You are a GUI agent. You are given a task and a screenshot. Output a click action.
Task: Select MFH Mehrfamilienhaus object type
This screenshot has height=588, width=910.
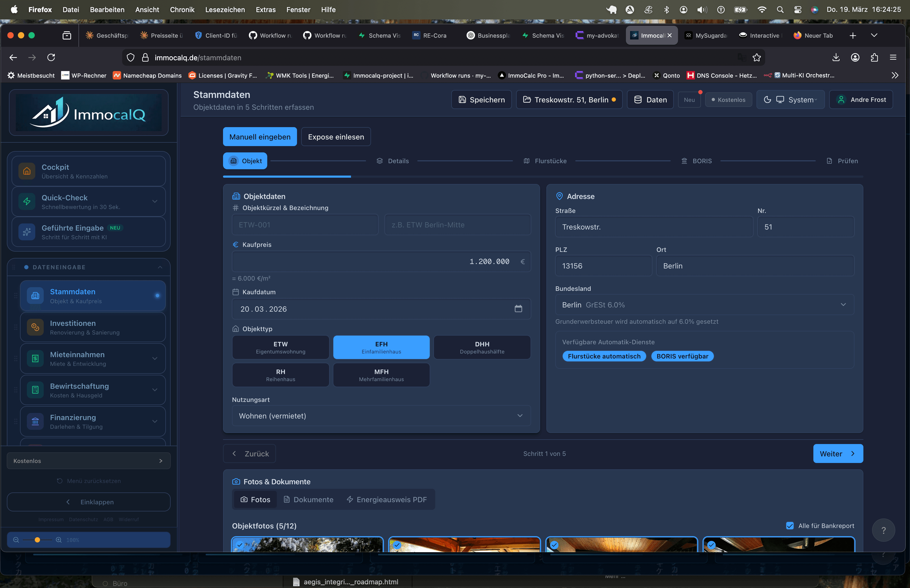381,375
